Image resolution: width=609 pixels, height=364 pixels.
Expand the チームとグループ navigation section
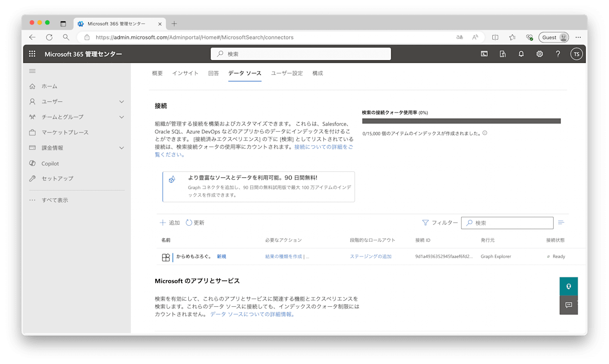click(x=121, y=117)
